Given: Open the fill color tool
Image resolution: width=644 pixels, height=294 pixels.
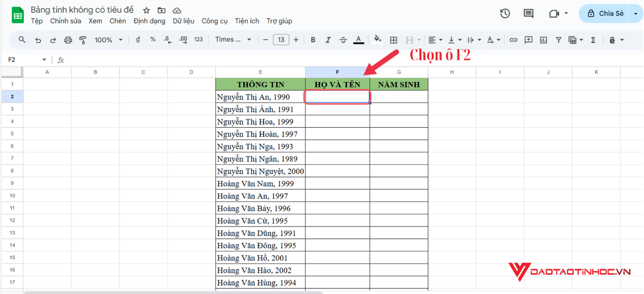Looking at the screenshot, I should click(x=378, y=40).
